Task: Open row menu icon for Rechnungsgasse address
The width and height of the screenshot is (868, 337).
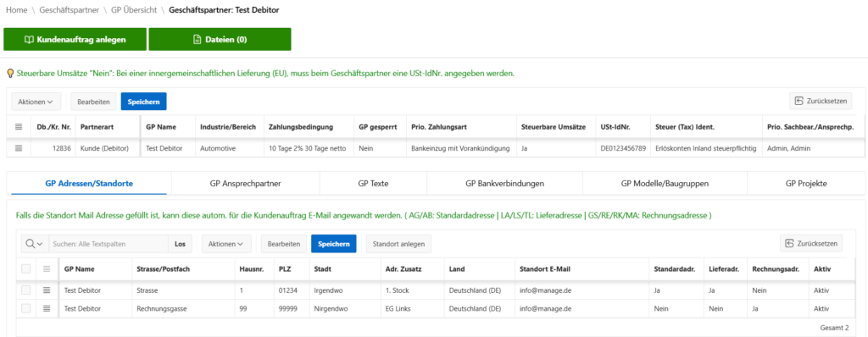Action: (x=47, y=308)
